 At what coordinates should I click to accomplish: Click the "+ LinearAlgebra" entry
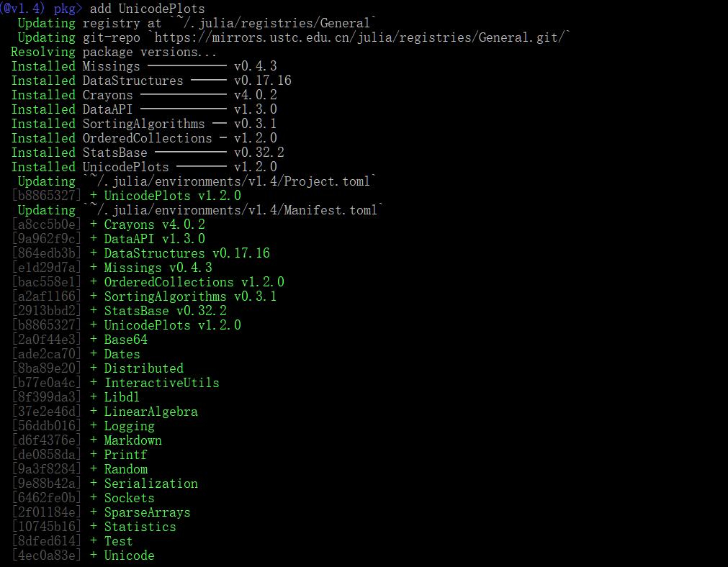144,412
